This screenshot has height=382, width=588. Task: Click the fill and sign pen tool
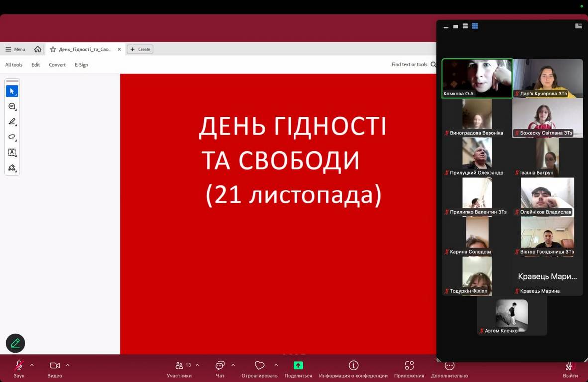tap(12, 168)
